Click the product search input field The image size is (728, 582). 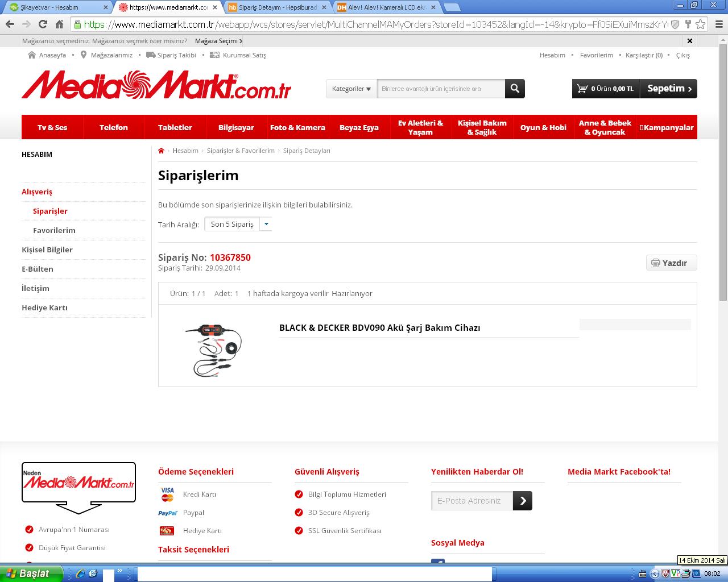(x=441, y=89)
